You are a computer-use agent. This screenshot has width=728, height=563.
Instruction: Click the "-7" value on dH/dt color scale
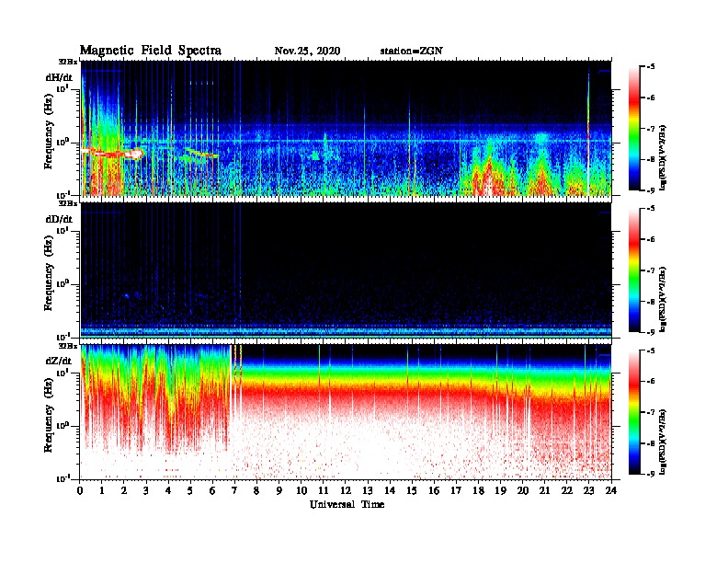(651, 129)
